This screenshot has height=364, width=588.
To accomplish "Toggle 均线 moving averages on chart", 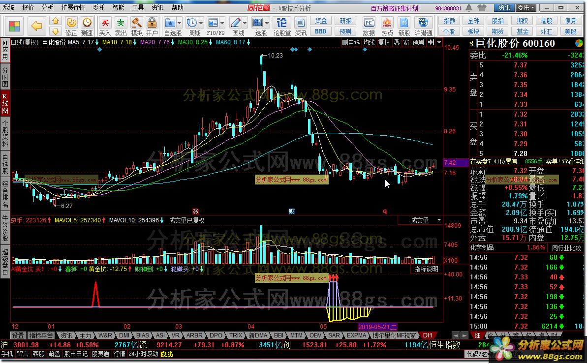I will click(x=369, y=42).
